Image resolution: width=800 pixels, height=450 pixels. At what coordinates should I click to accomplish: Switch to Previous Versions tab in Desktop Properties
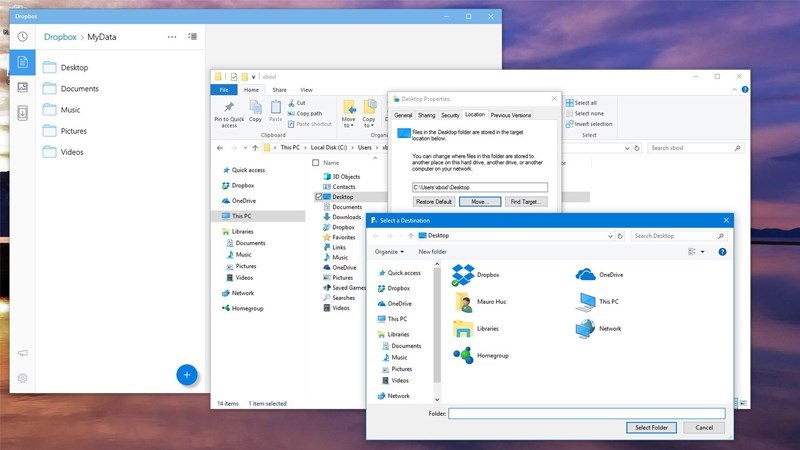pos(511,115)
